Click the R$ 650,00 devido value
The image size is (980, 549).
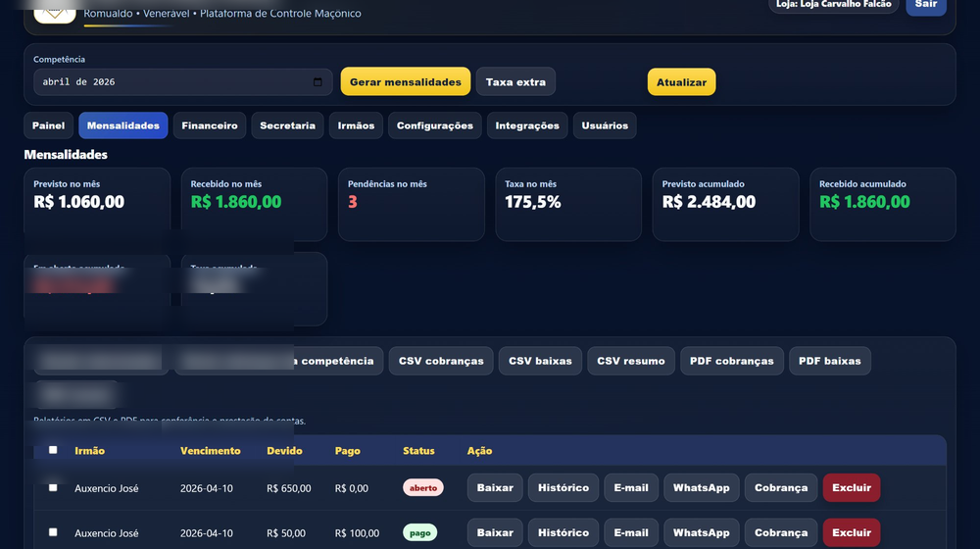(289, 488)
